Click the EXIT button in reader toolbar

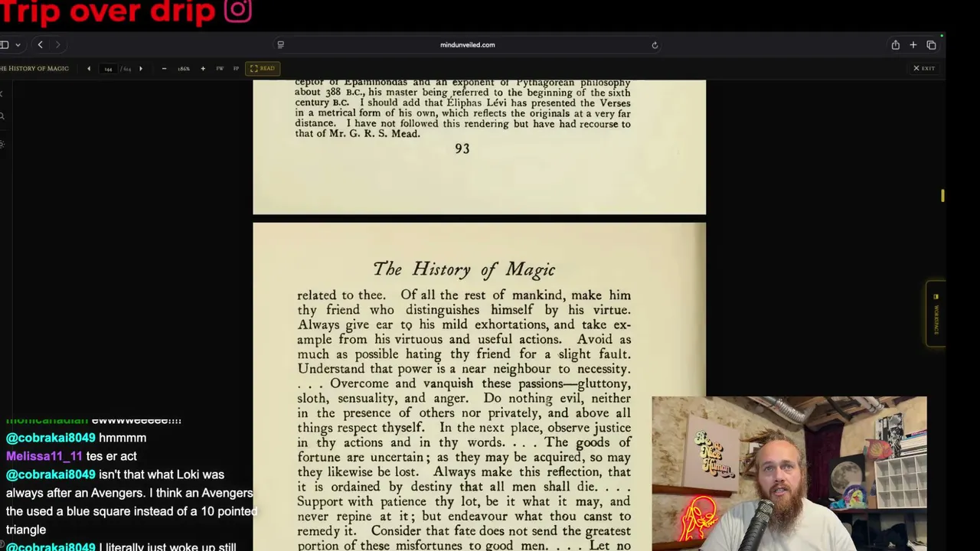[924, 68]
